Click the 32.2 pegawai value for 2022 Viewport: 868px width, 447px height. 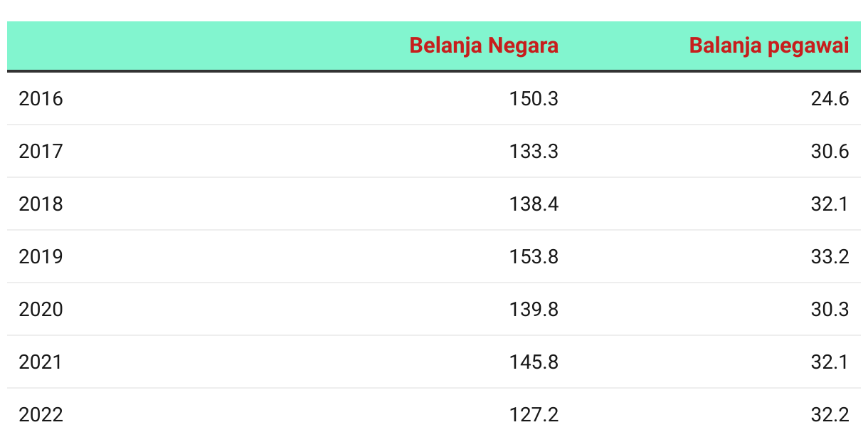coord(830,415)
